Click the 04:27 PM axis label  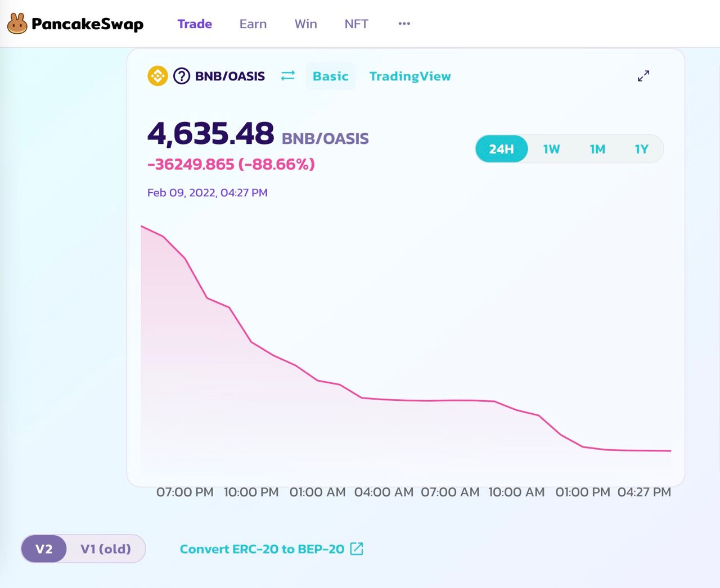pyautogui.click(x=645, y=492)
